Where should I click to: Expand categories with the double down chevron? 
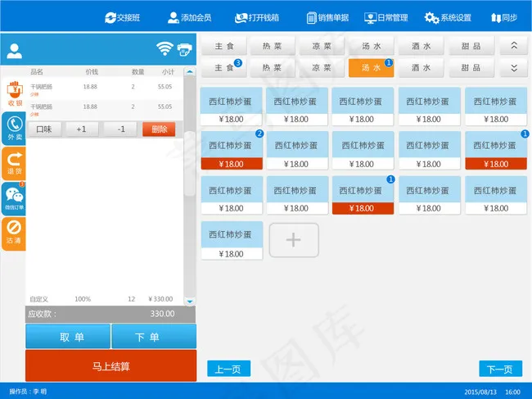pos(514,68)
